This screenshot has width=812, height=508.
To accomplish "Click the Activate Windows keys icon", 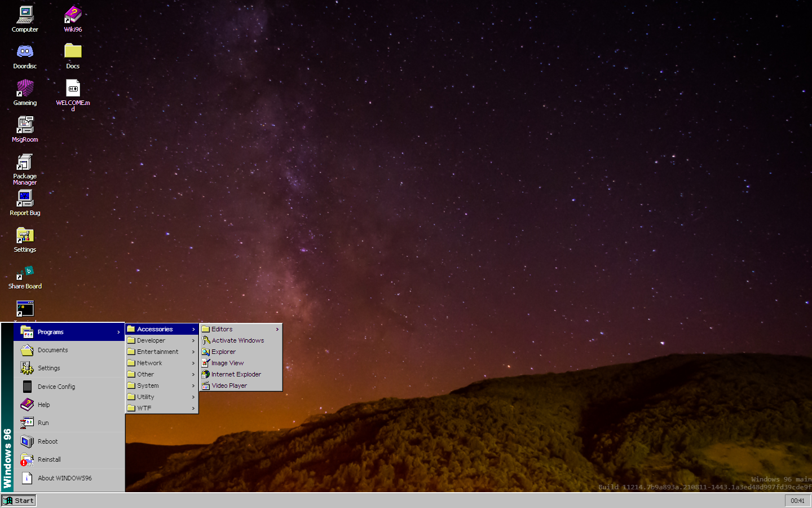I will [206, 340].
